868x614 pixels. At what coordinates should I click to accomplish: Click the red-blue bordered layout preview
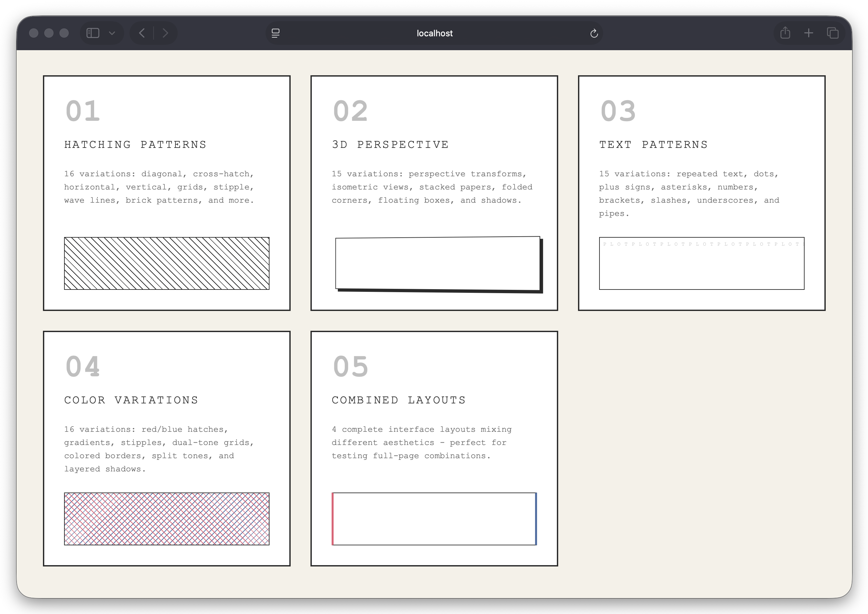pyautogui.click(x=434, y=519)
